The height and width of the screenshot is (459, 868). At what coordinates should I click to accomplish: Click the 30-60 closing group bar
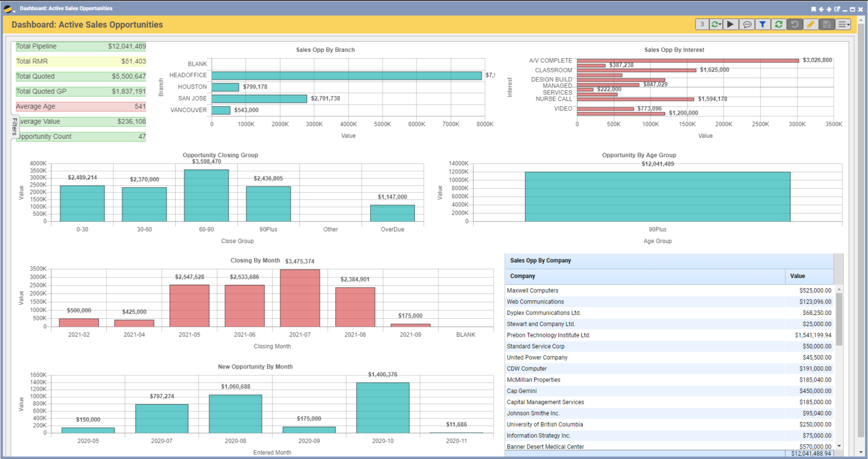(144, 204)
